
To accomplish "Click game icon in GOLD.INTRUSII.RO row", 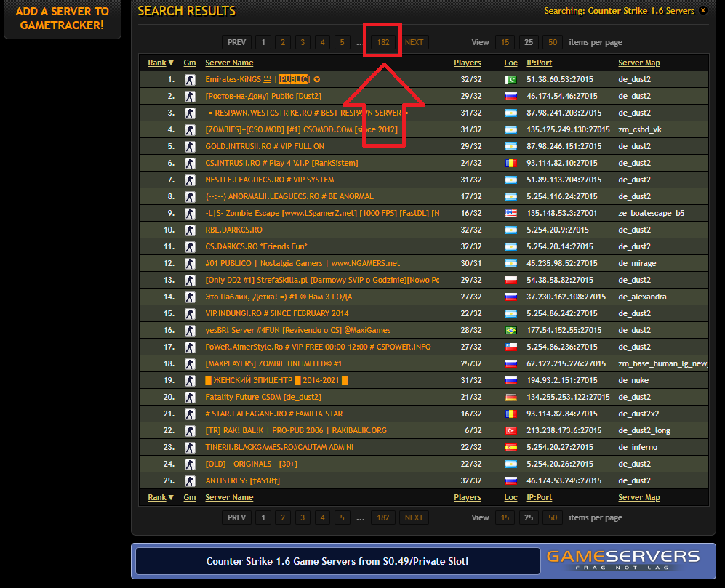I will point(190,147).
